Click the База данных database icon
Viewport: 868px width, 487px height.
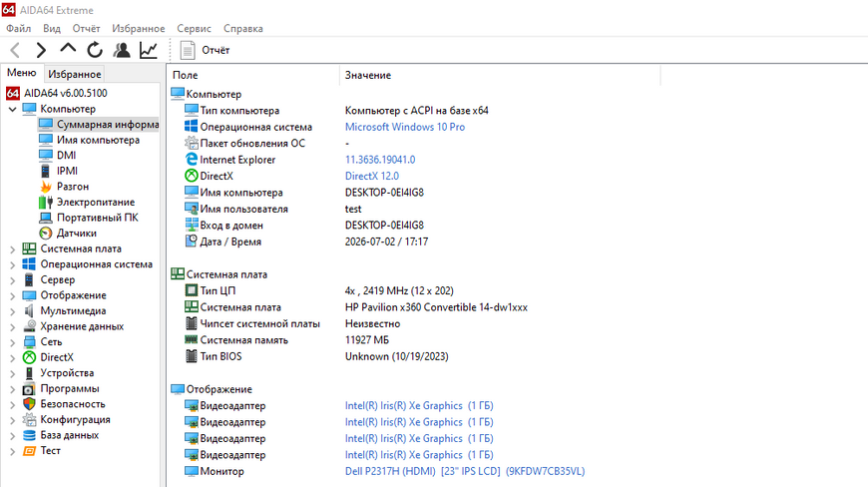click(29, 435)
